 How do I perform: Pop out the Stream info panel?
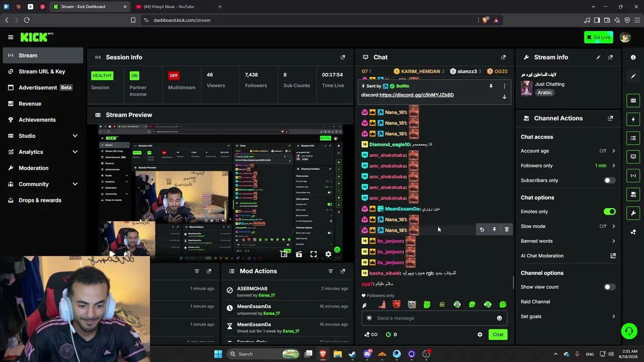(610, 57)
